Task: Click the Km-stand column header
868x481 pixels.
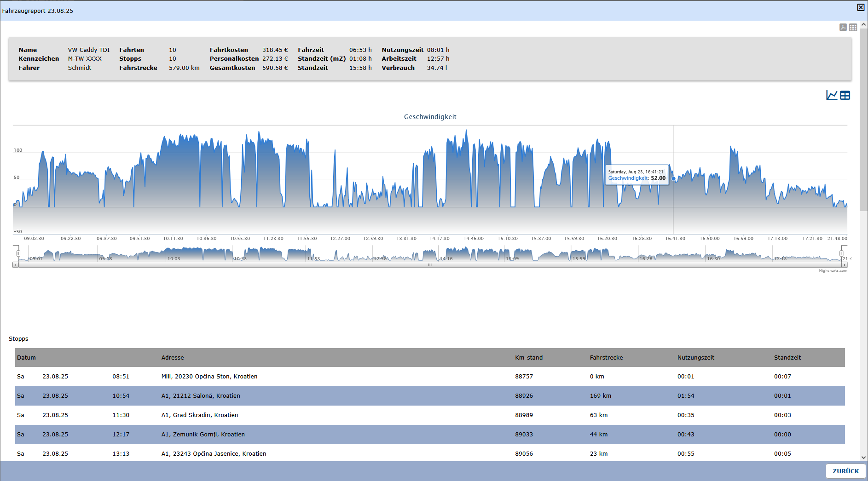Action: 529,358
